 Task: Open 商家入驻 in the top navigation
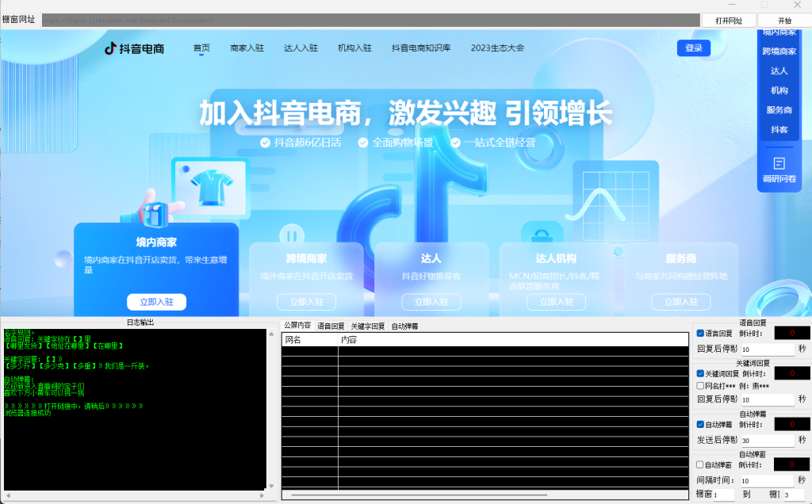pyautogui.click(x=247, y=48)
